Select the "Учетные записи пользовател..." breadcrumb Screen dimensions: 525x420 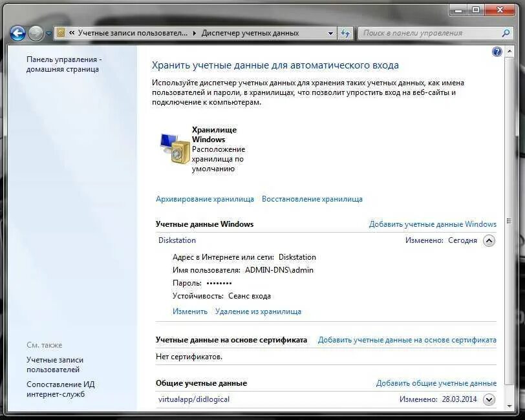pos(133,33)
